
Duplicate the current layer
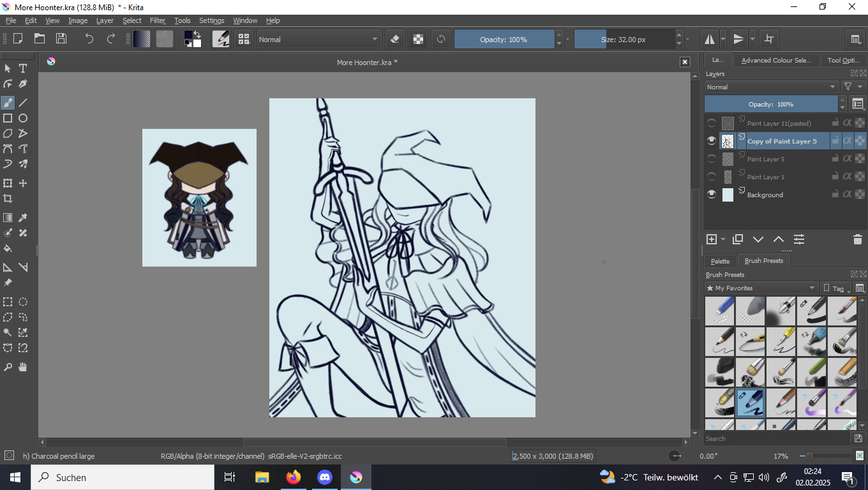(738, 239)
